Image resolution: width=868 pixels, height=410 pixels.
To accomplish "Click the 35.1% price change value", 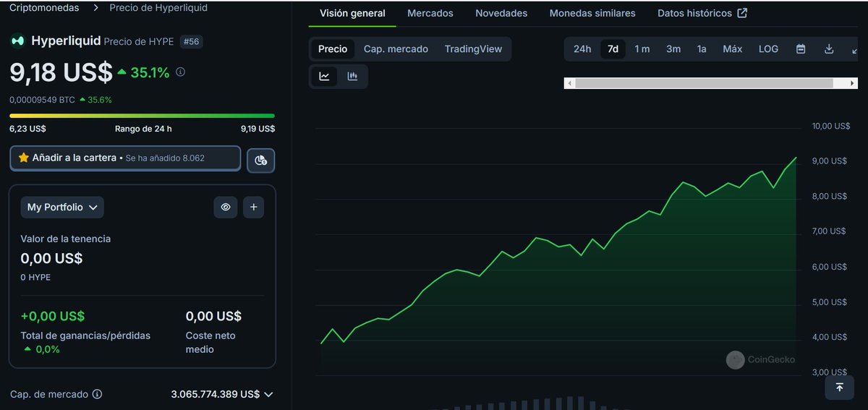I will click(x=150, y=72).
